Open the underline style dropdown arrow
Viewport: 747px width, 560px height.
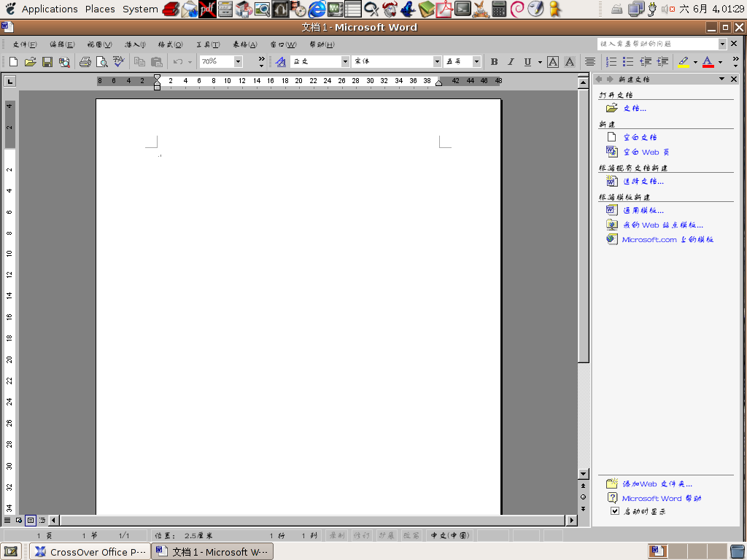(540, 62)
